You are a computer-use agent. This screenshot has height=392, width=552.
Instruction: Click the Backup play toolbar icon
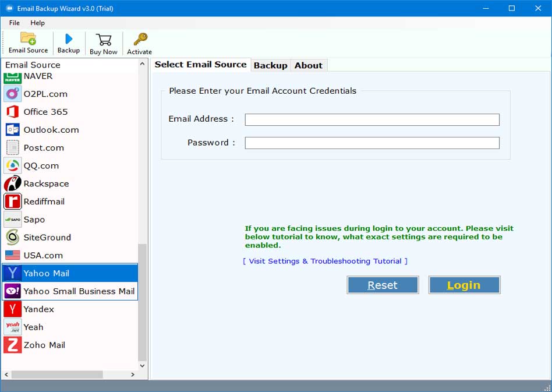pyautogui.click(x=69, y=39)
